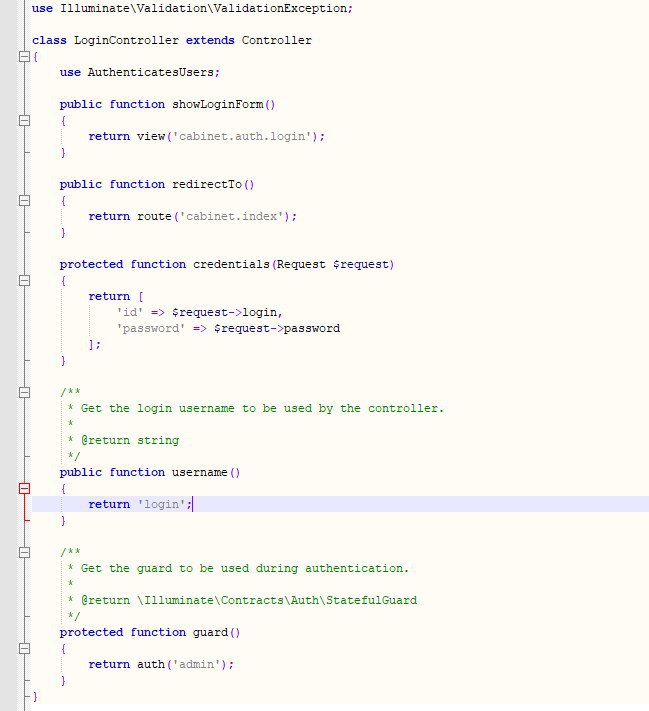Image resolution: width=649 pixels, height=711 pixels.
Task: Click the 'LoginController' class name
Action: pyautogui.click(x=126, y=40)
